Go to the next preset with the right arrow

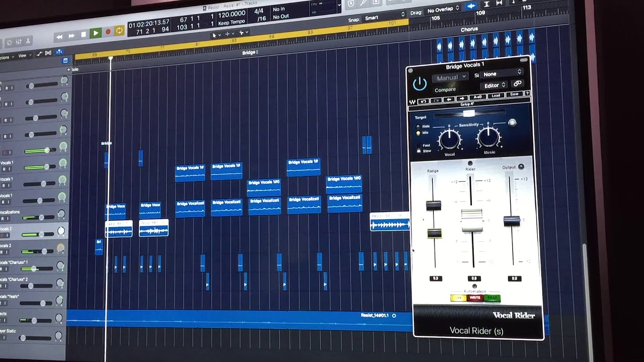(462, 98)
